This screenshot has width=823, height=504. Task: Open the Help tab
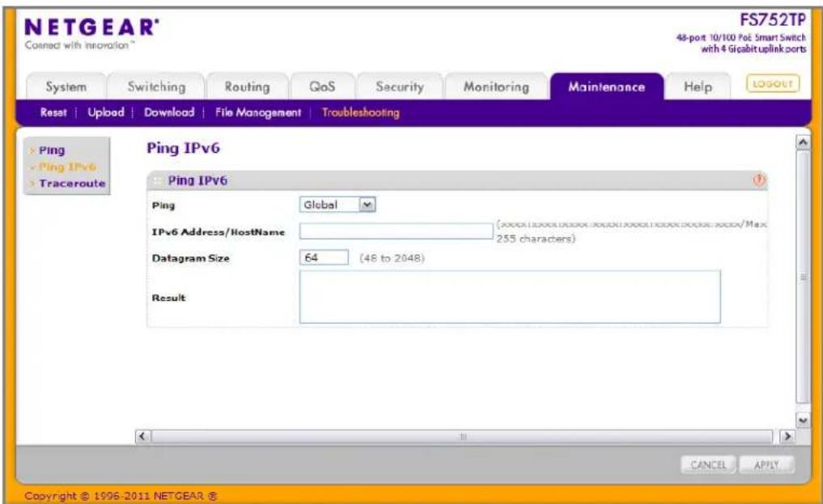[698, 87]
